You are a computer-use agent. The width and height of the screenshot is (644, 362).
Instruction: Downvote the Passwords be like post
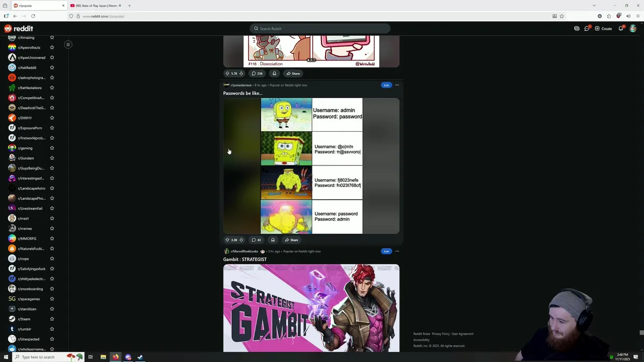(241, 240)
